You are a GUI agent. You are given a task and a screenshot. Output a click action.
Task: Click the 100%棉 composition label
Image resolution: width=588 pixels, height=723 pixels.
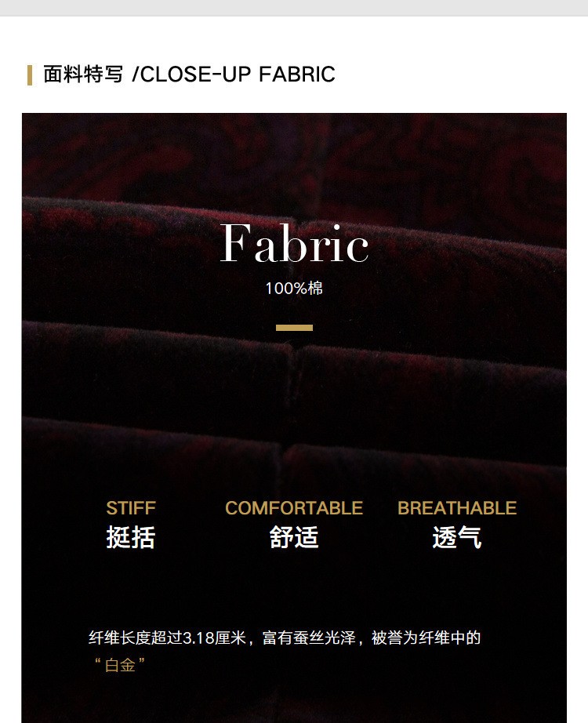[294, 289]
